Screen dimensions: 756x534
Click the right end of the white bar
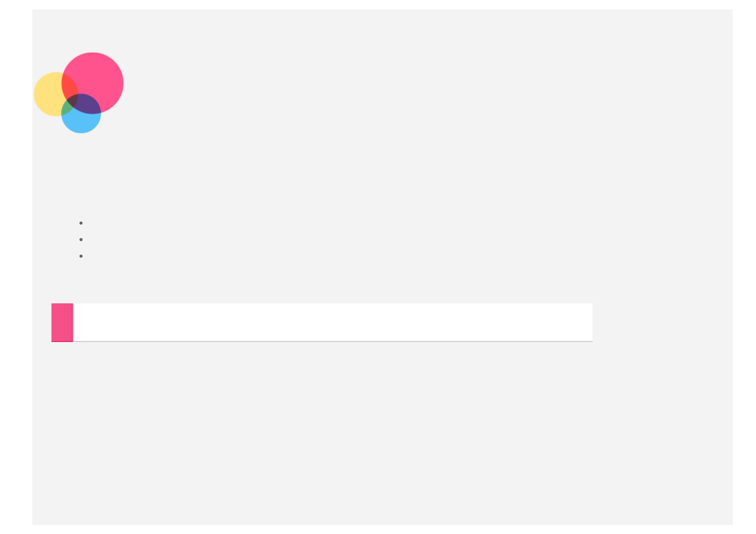584,322
